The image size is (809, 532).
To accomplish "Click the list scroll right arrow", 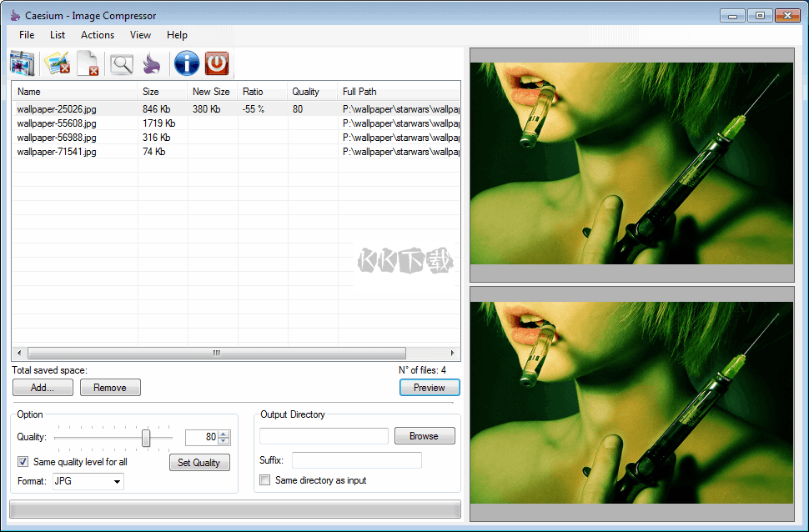I will 453,353.
